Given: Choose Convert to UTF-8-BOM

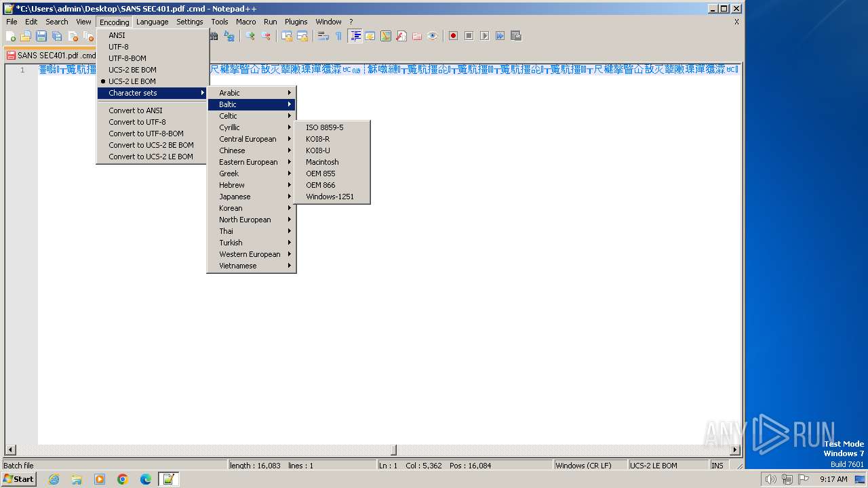Looking at the screenshot, I should pyautogui.click(x=153, y=134).
